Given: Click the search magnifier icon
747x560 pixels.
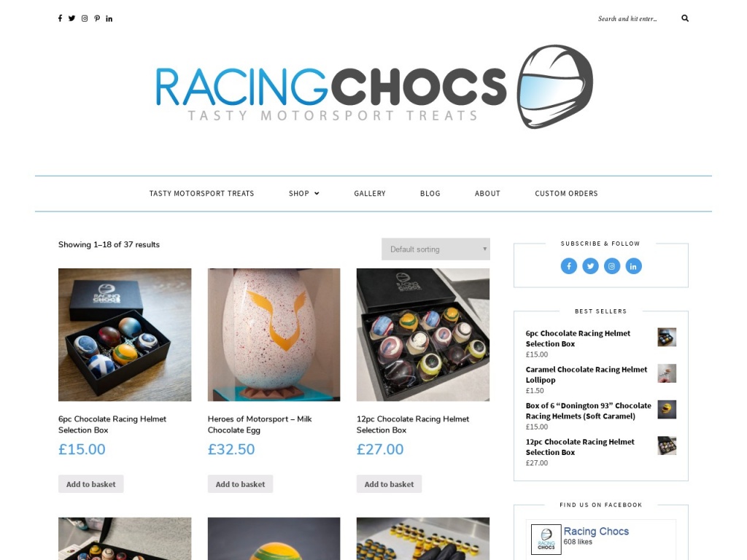Looking at the screenshot, I should (x=685, y=18).
